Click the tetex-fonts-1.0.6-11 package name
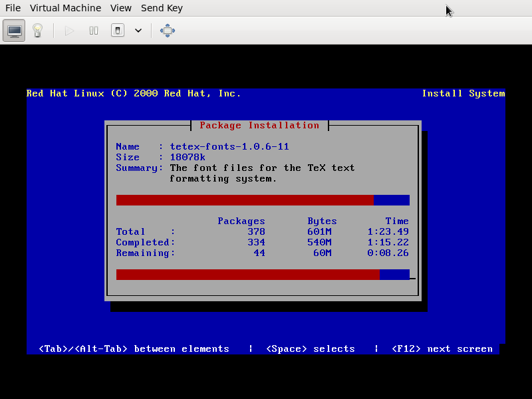 click(229, 147)
